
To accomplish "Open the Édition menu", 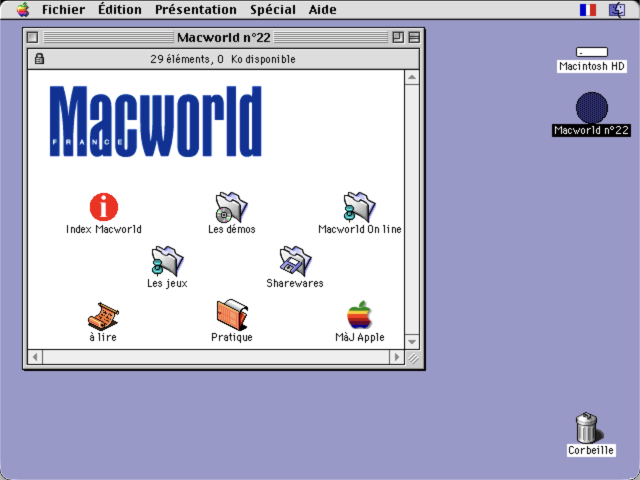I will click(x=120, y=9).
